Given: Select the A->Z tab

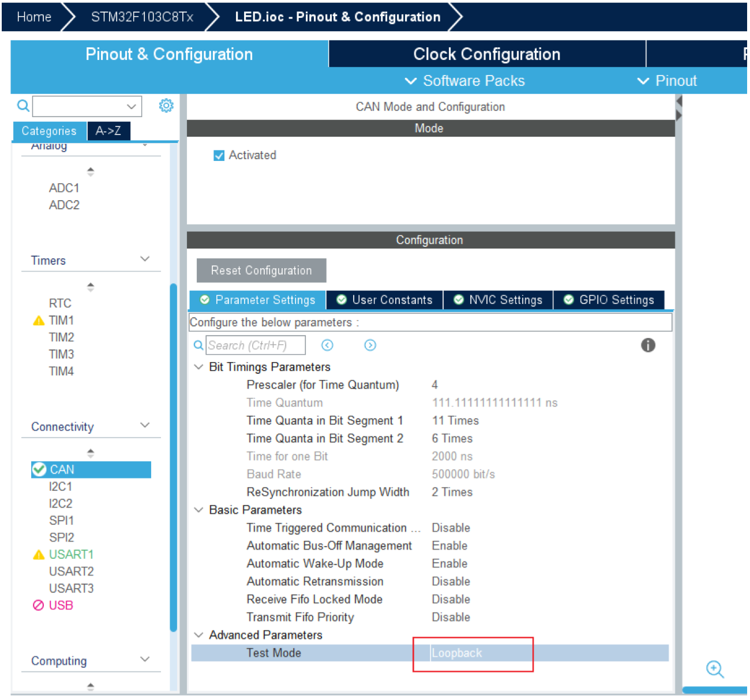Looking at the screenshot, I should 108,131.
